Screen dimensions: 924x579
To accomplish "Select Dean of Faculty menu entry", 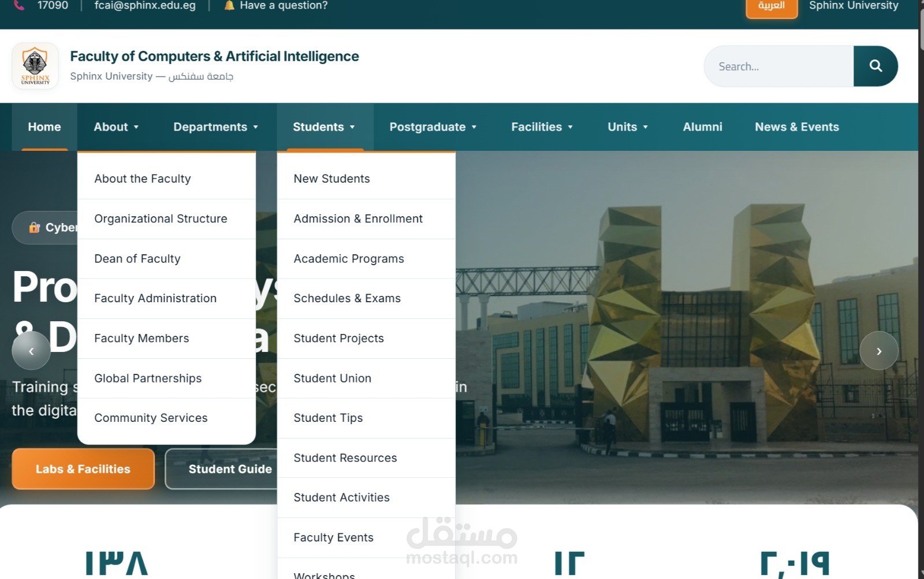I will (166, 258).
